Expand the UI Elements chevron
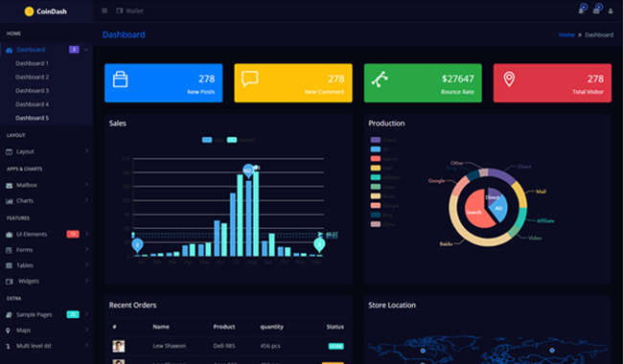This screenshot has width=623, height=364. click(x=86, y=234)
